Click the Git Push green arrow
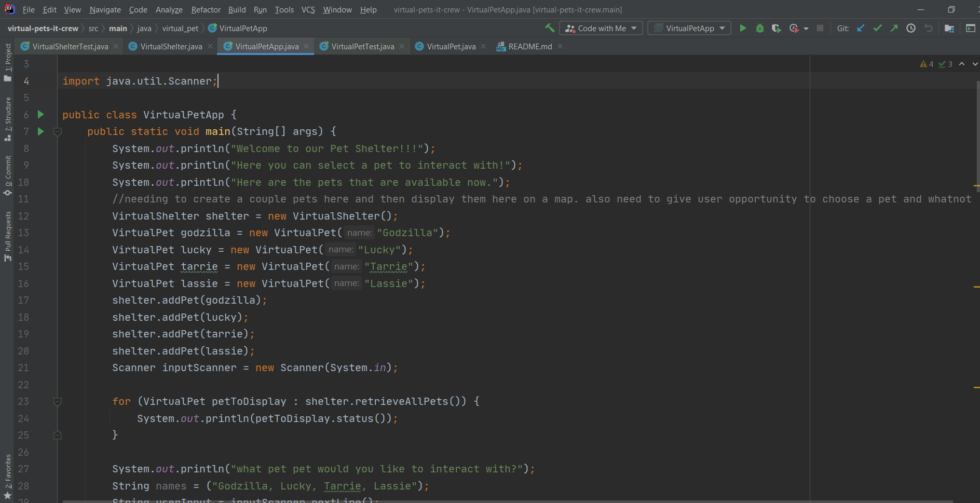 (x=894, y=28)
